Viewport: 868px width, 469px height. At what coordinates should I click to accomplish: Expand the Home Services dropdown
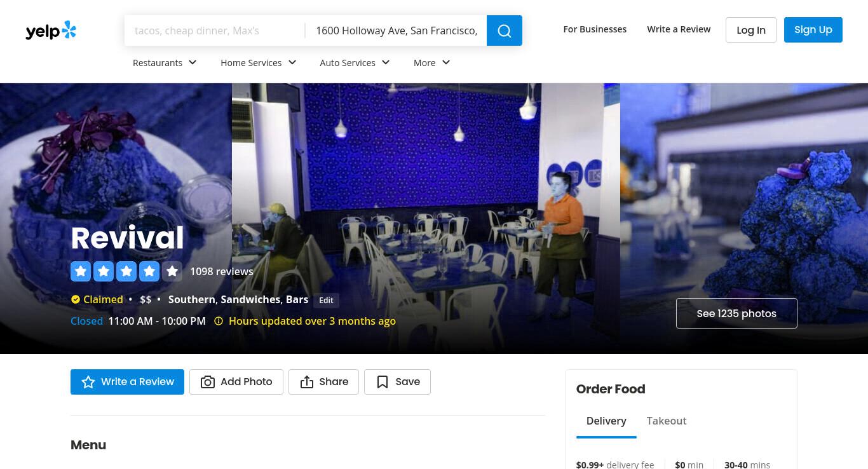259,62
